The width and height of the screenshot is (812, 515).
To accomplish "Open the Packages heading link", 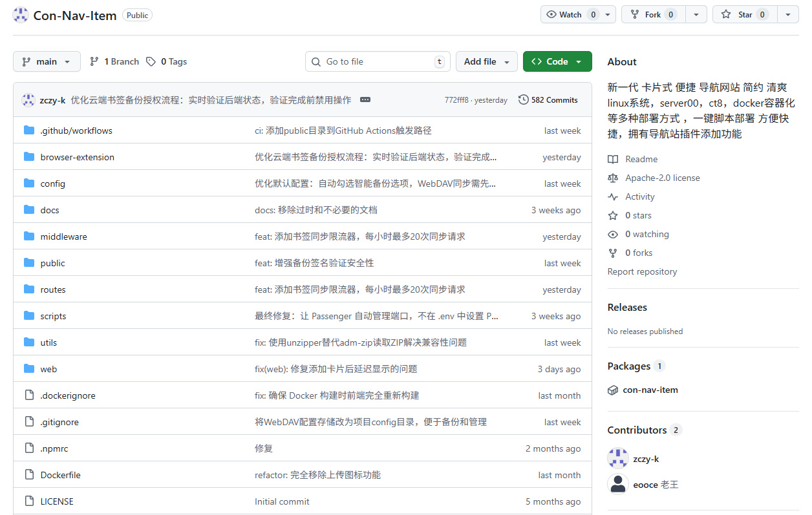I will [629, 366].
